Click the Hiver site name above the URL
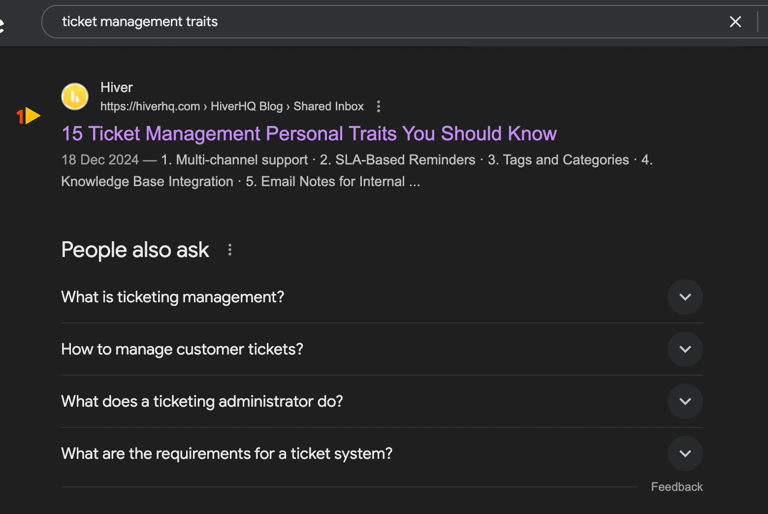The image size is (768, 514). [x=117, y=87]
